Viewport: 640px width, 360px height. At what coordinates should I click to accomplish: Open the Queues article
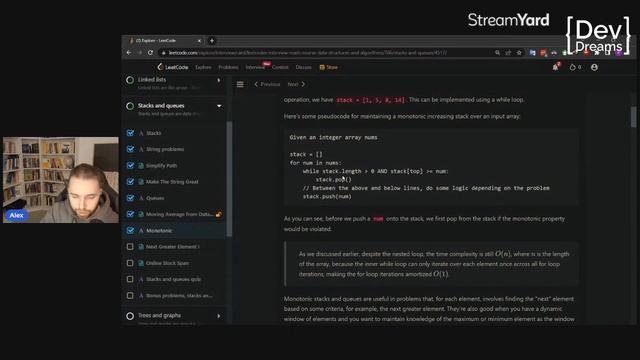[x=155, y=198]
